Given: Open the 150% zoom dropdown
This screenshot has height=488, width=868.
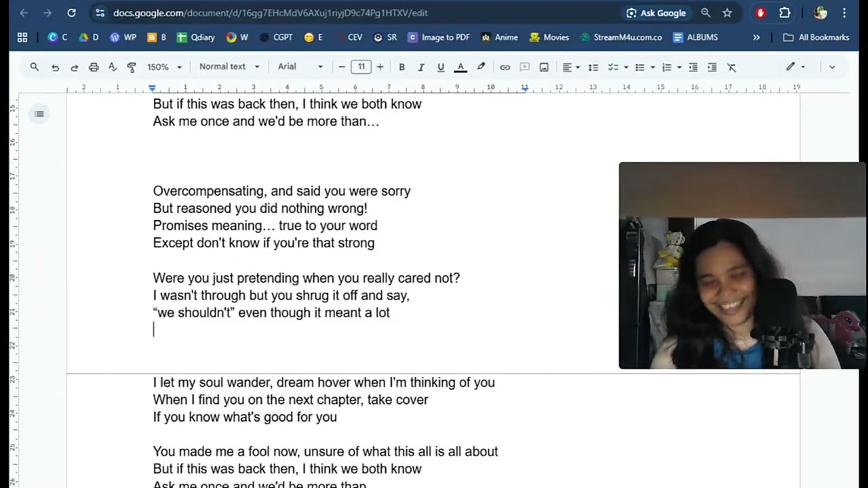Looking at the screenshot, I should tap(165, 67).
